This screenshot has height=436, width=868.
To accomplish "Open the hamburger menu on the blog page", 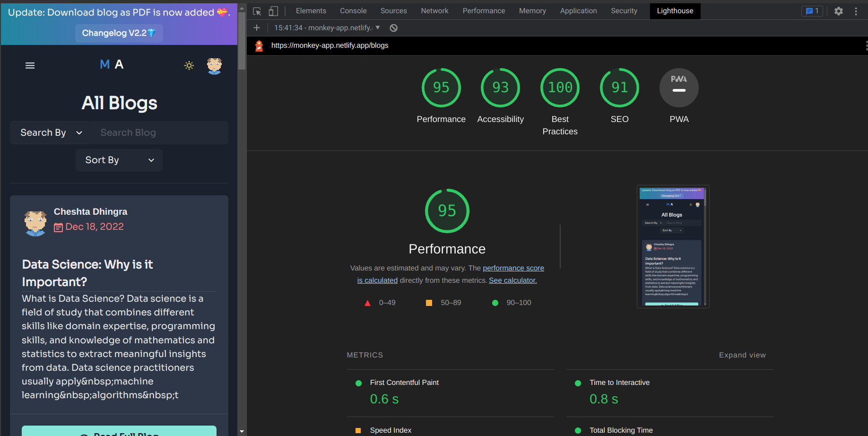I will 30,65.
